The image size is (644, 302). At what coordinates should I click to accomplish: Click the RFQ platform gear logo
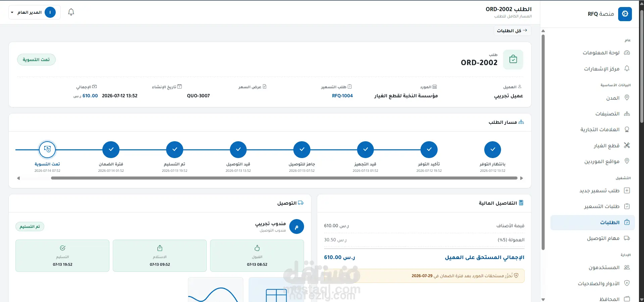[x=625, y=14]
